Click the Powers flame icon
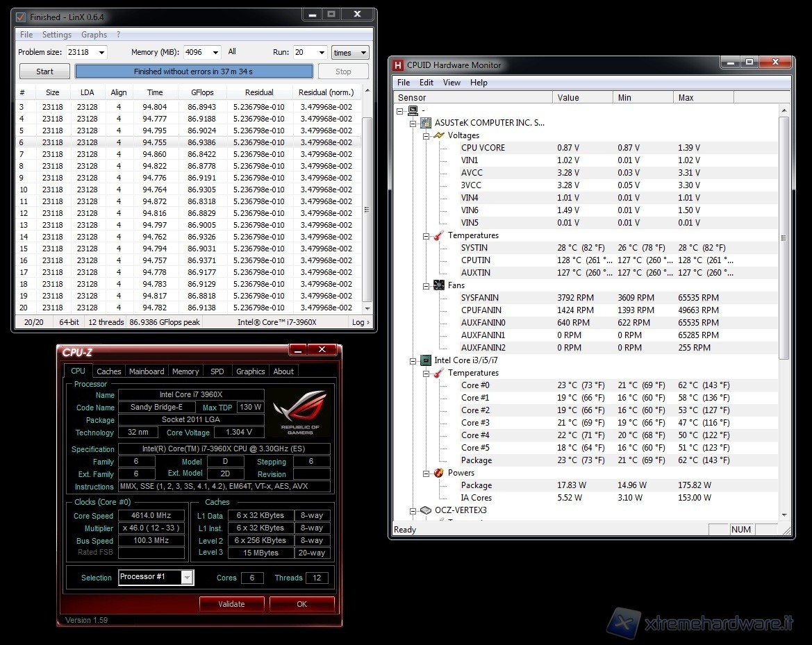812x645 pixels. click(438, 473)
